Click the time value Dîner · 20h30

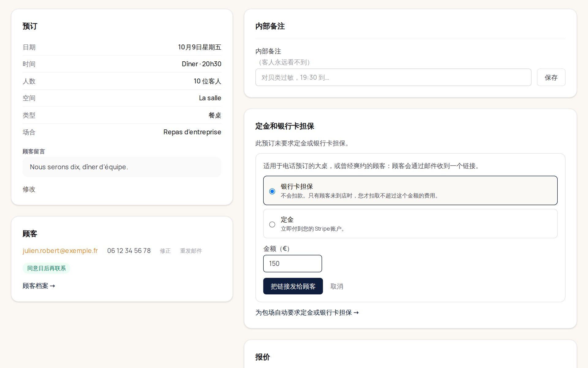coord(202,64)
